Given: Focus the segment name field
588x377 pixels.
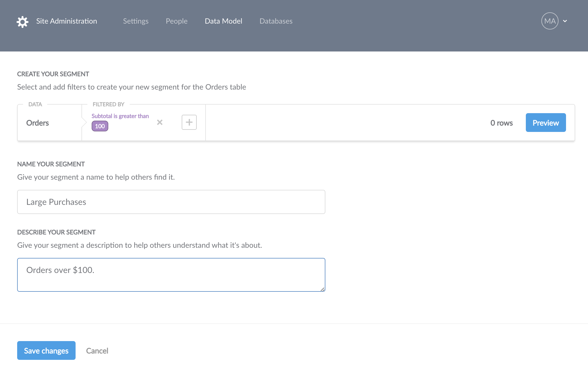Looking at the screenshot, I should click(x=171, y=202).
